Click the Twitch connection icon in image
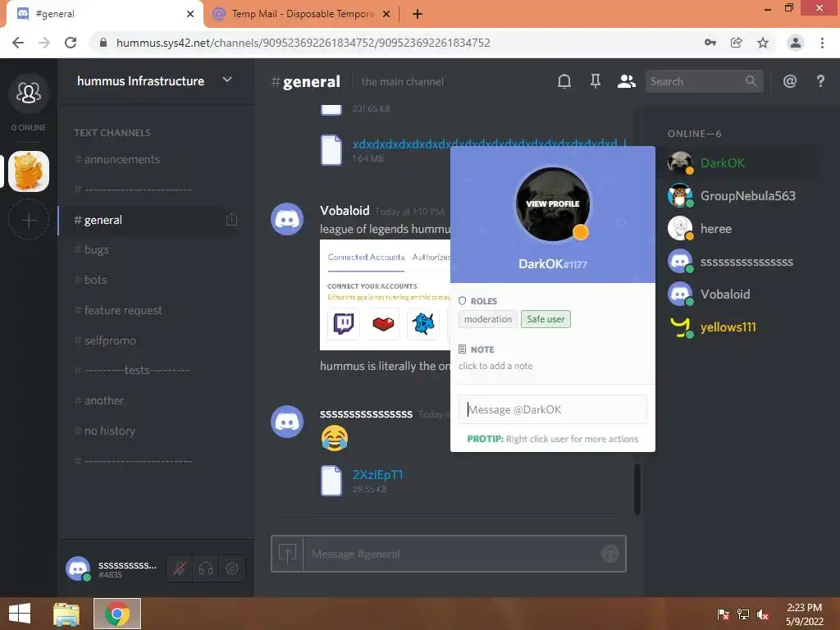840x630 pixels. [x=344, y=323]
